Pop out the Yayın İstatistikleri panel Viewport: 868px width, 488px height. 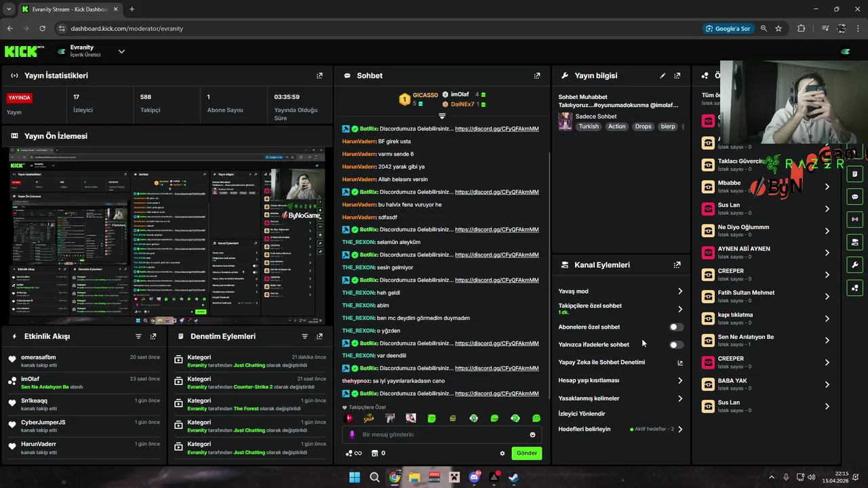pos(319,76)
